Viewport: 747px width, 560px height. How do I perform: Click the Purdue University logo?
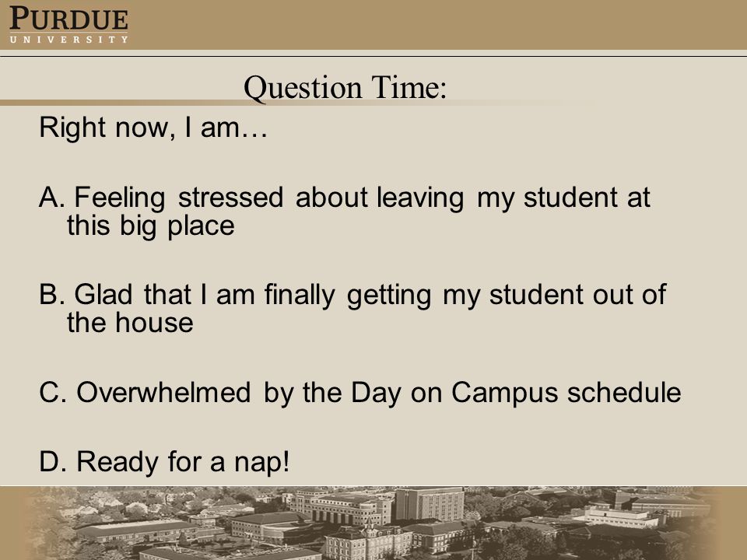(x=68, y=25)
